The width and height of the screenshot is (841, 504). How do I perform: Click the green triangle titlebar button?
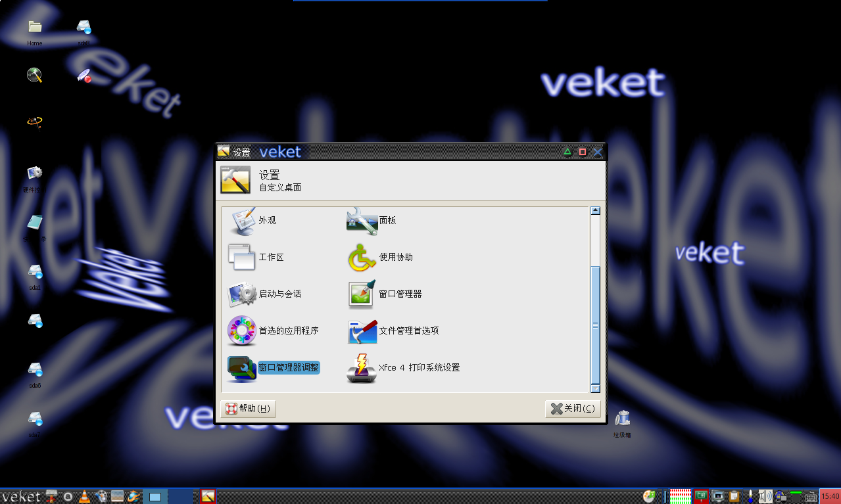click(567, 152)
